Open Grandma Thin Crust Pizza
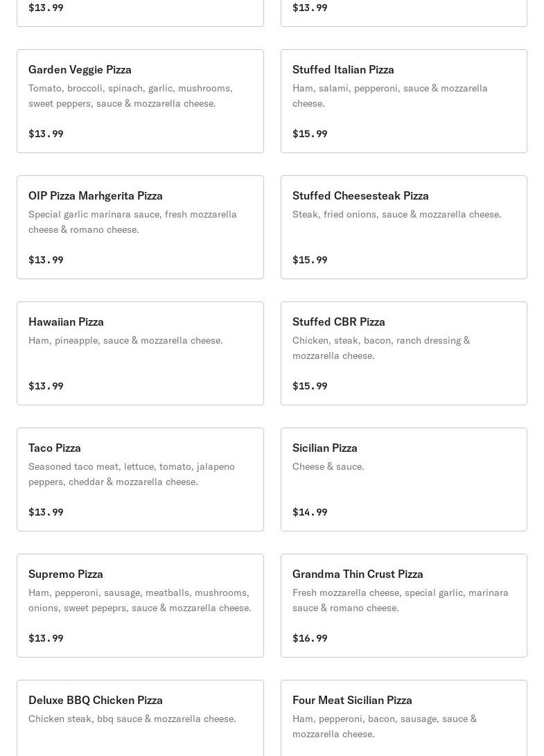544x756 pixels. pyautogui.click(x=403, y=606)
